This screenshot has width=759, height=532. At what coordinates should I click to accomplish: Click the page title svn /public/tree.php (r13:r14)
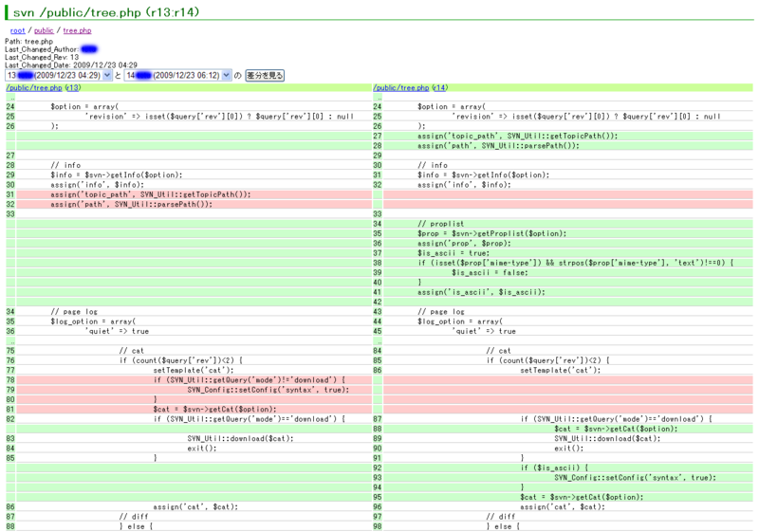[106, 12]
